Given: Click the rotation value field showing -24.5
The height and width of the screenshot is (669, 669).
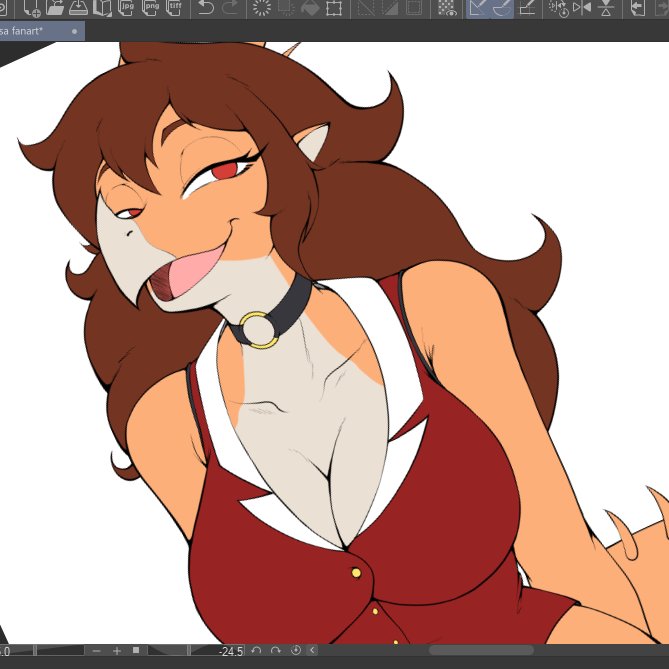Looking at the screenshot, I should (231, 651).
